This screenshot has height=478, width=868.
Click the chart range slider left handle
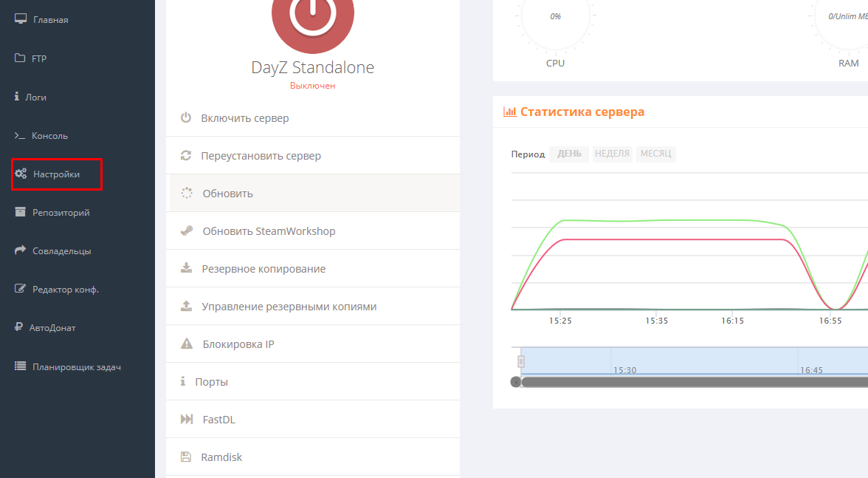click(520, 361)
